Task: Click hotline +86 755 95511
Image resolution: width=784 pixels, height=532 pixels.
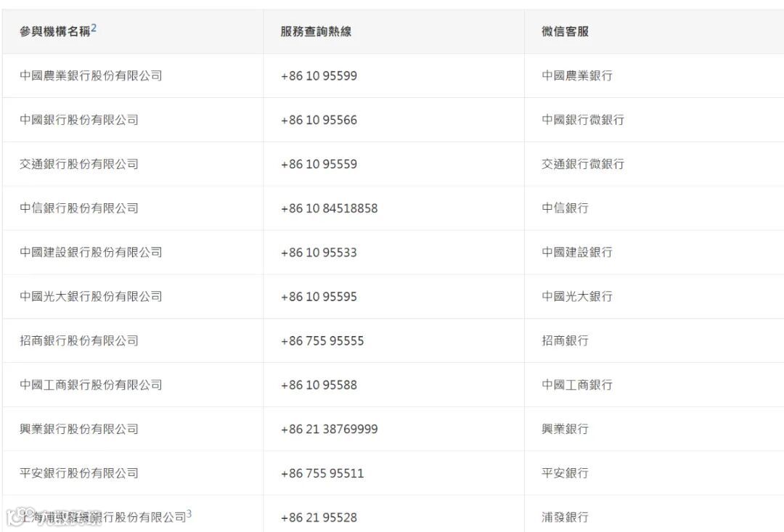Action: pos(322,473)
